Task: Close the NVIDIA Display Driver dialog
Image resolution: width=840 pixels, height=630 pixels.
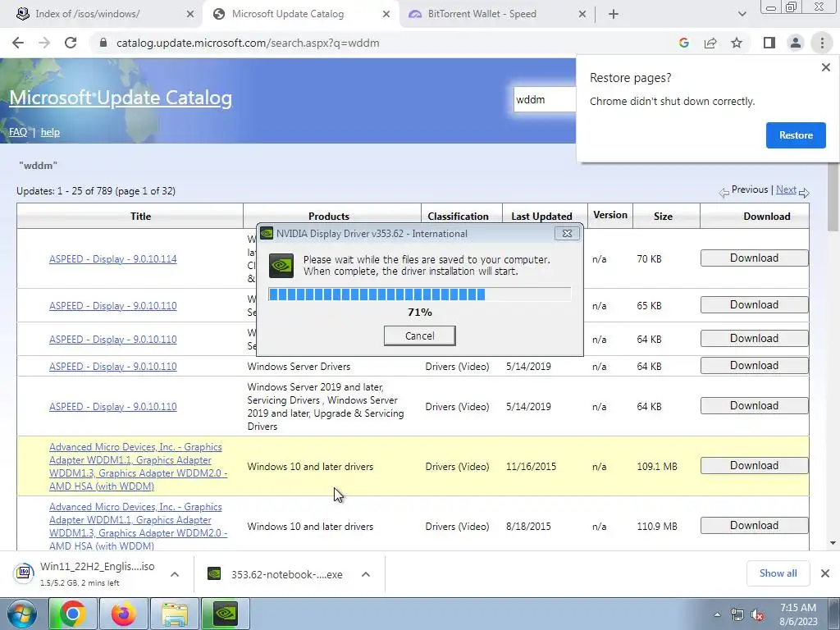Action: (567, 234)
